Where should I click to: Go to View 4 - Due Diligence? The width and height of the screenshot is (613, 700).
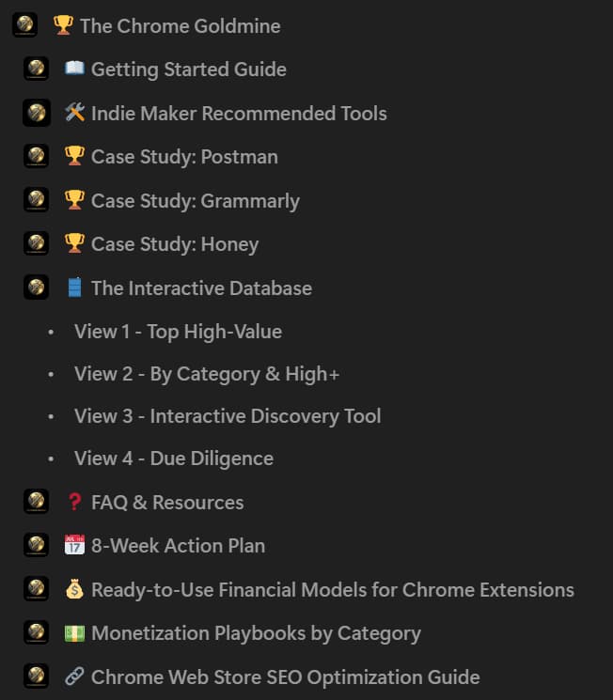pos(174,459)
